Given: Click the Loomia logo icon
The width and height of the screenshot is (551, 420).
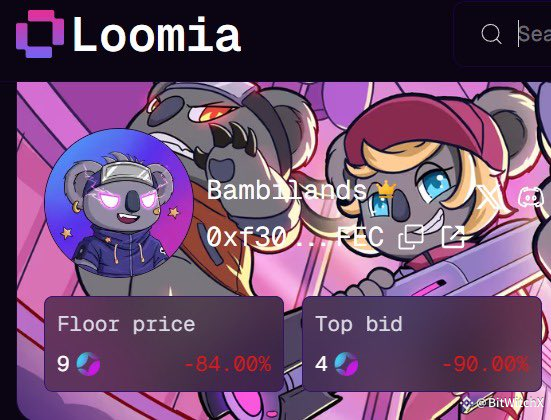Looking at the screenshot, I should pos(40,34).
